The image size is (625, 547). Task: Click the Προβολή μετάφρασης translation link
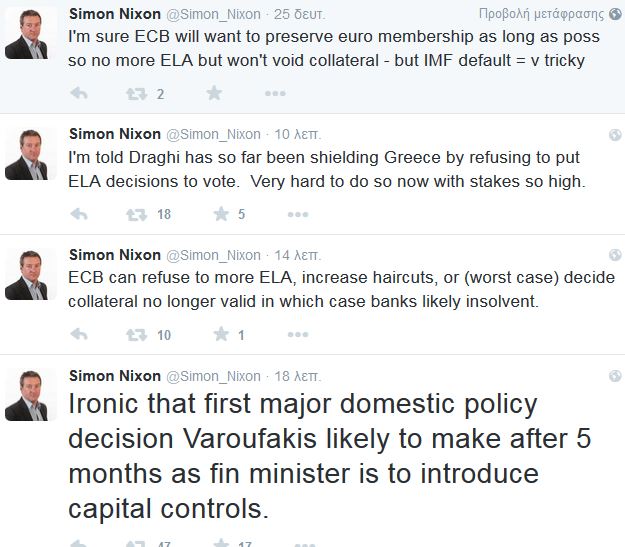[x=541, y=14]
